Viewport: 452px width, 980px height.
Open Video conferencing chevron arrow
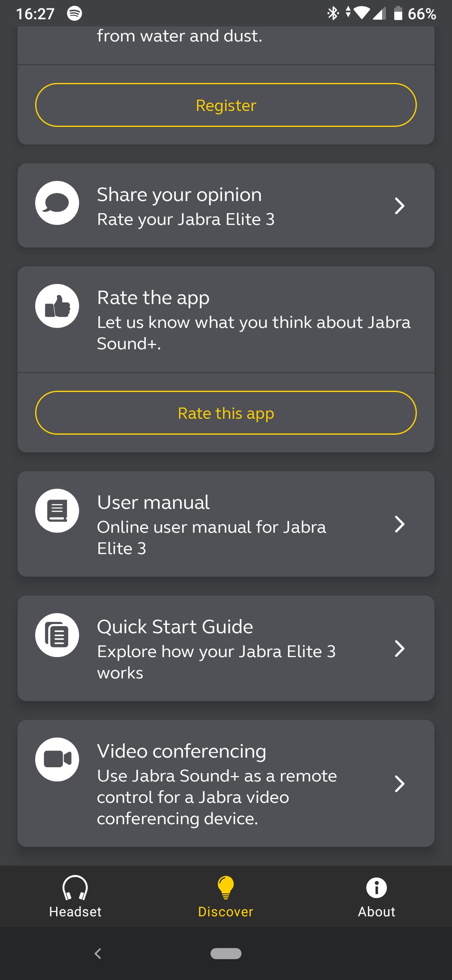pyautogui.click(x=400, y=784)
